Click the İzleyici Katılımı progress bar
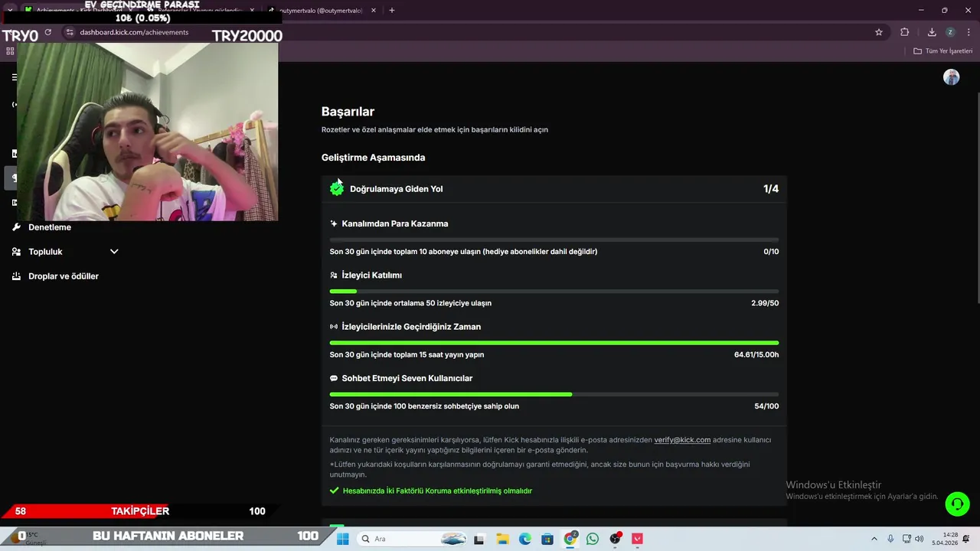Image resolution: width=980 pixels, height=551 pixels. click(554, 291)
